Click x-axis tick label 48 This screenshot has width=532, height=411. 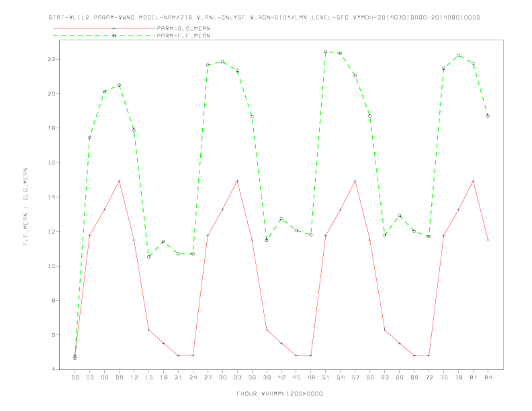pyautogui.click(x=311, y=377)
